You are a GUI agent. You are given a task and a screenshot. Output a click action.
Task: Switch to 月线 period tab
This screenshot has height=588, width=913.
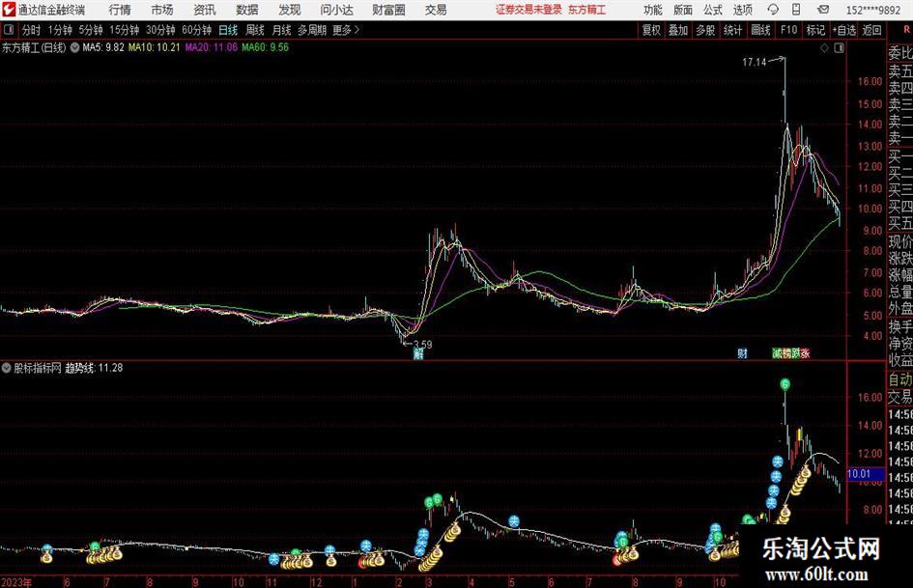click(x=282, y=30)
